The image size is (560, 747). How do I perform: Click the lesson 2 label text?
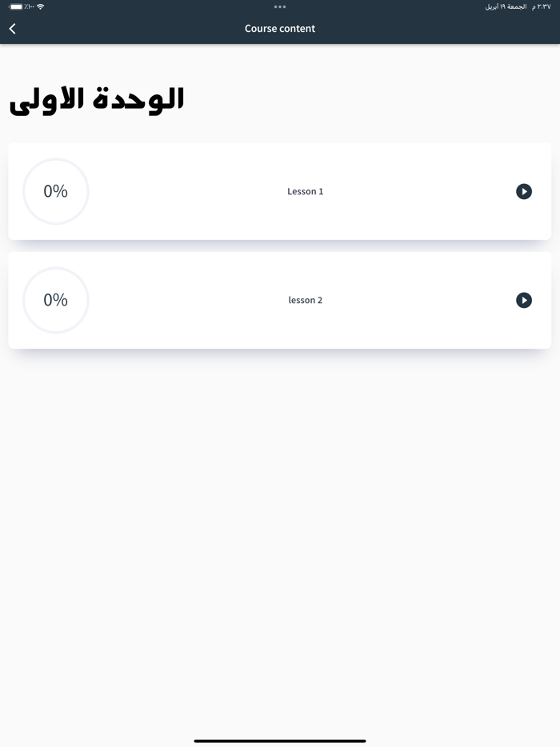[305, 300]
